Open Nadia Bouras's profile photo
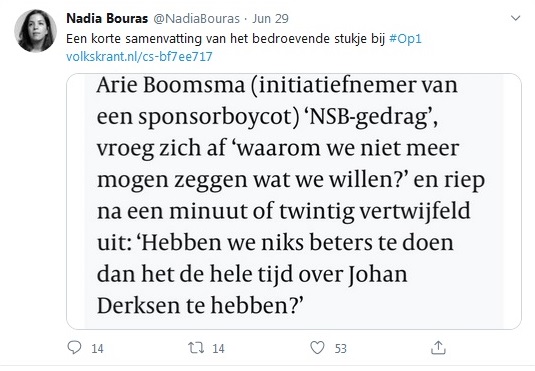The height and width of the screenshot is (371, 535). [x=35, y=31]
